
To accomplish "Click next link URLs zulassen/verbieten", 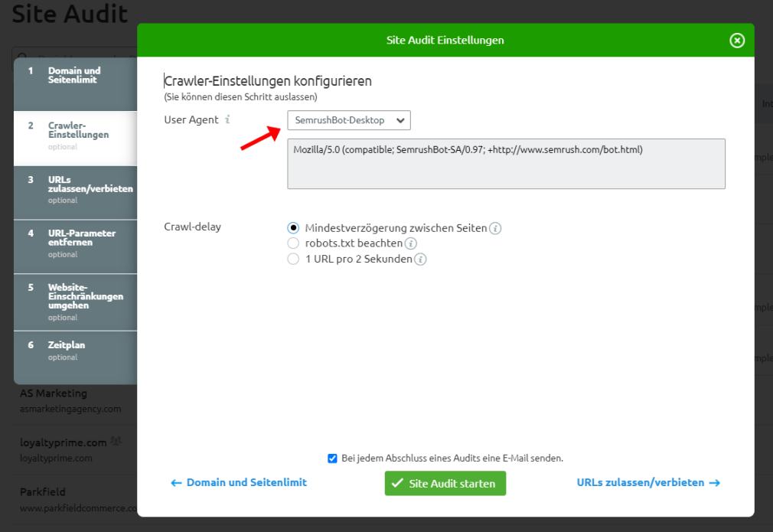I will (x=647, y=483).
